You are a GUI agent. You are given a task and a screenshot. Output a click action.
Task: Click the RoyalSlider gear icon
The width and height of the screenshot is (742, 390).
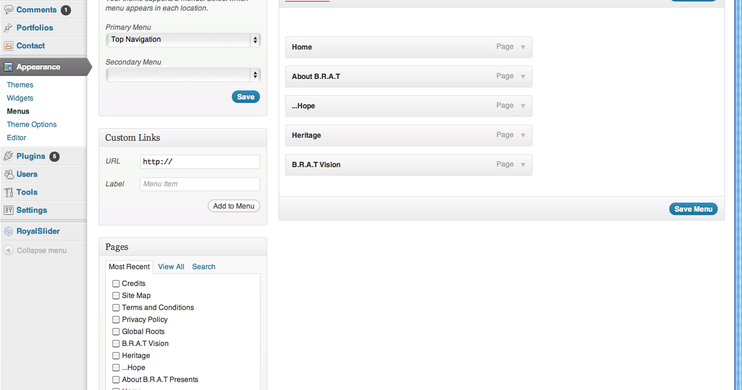pyautogui.click(x=9, y=231)
